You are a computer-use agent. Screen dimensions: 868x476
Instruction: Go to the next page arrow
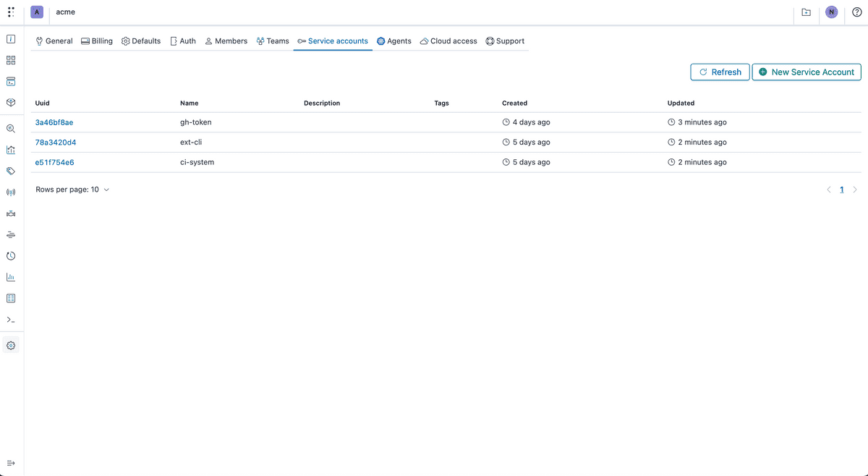pos(855,190)
